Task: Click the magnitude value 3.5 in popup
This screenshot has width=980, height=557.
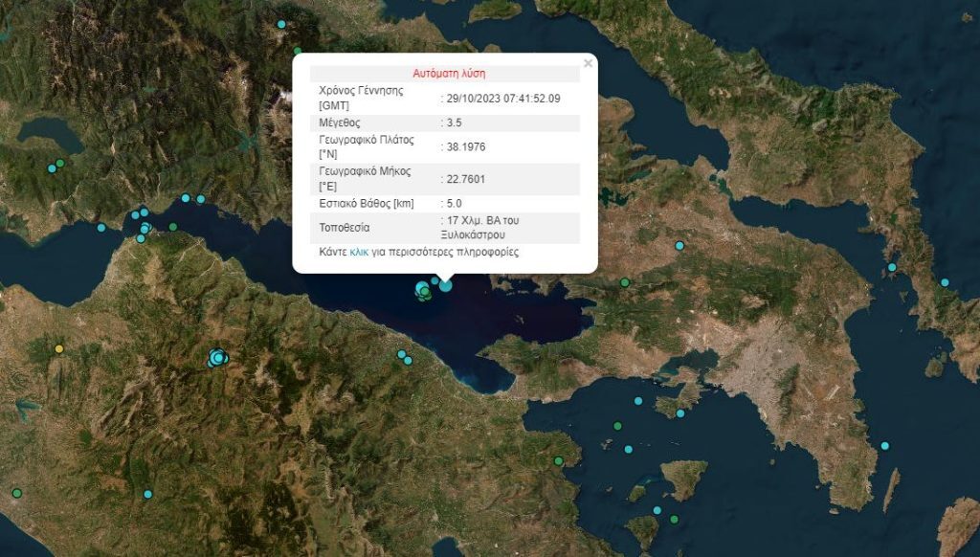Action: point(454,123)
